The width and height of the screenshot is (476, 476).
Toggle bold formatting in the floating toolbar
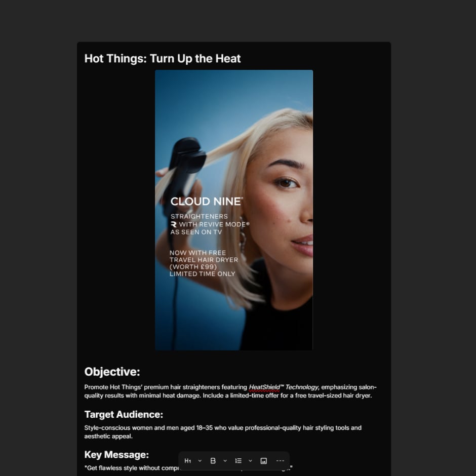point(213,461)
